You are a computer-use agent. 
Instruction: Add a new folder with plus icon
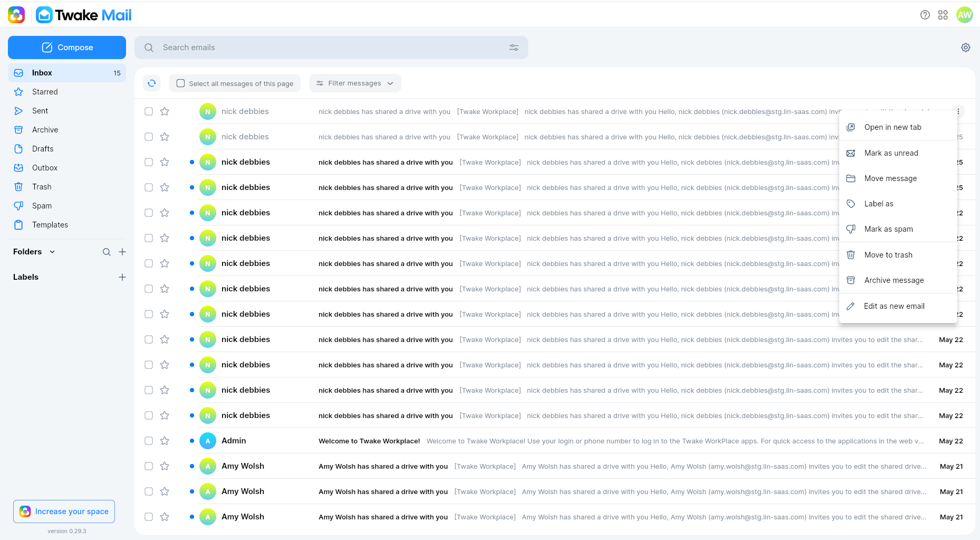122,252
